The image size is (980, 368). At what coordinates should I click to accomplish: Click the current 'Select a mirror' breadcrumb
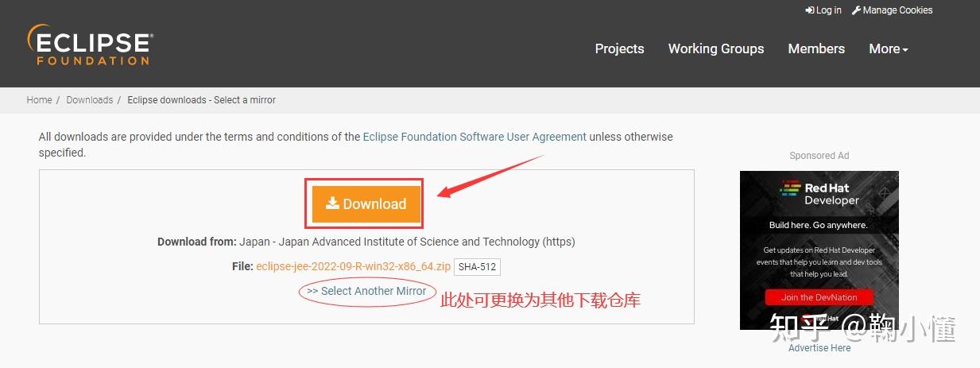coord(201,100)
